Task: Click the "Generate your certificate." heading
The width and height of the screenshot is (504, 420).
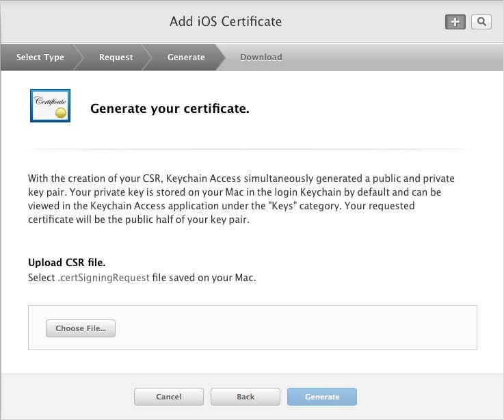Action: coord(170,108)
